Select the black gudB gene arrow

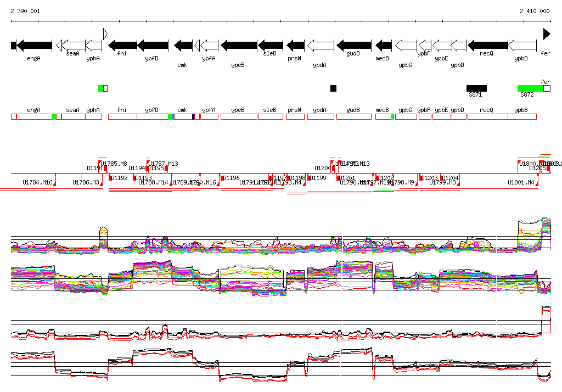click(x=354, y=45)
